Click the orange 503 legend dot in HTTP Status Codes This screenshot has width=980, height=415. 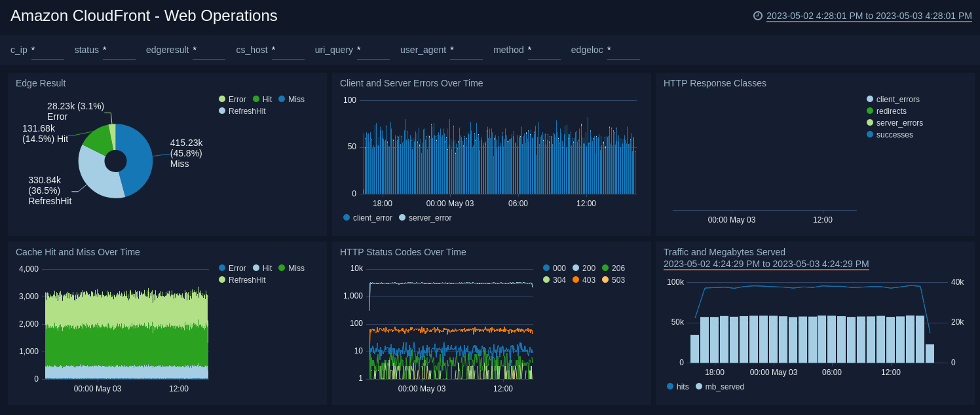click(607, 280)
